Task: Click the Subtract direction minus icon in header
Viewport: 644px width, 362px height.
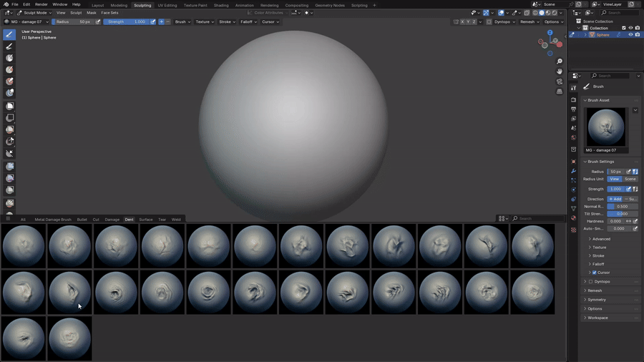Action: point(167,21)
